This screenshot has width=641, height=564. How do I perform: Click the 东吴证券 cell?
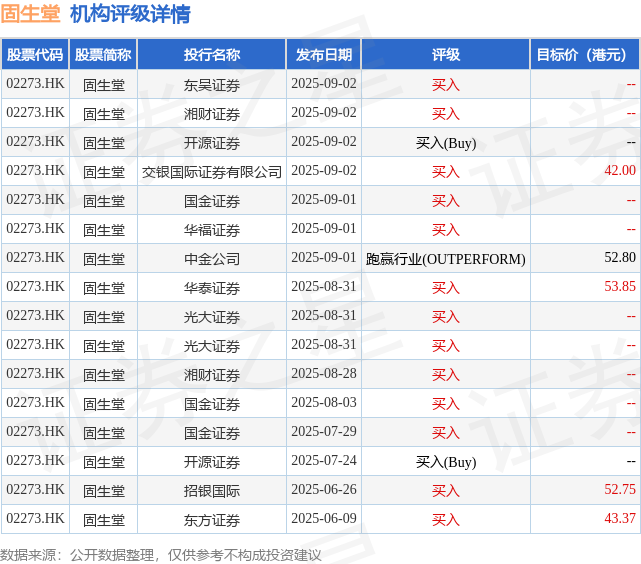point(212,85)
